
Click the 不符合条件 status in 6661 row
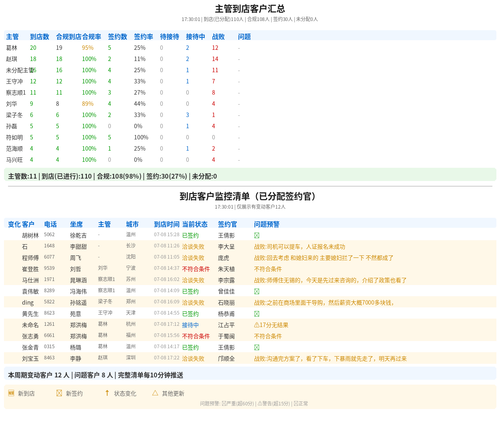[x=196, y=336]
